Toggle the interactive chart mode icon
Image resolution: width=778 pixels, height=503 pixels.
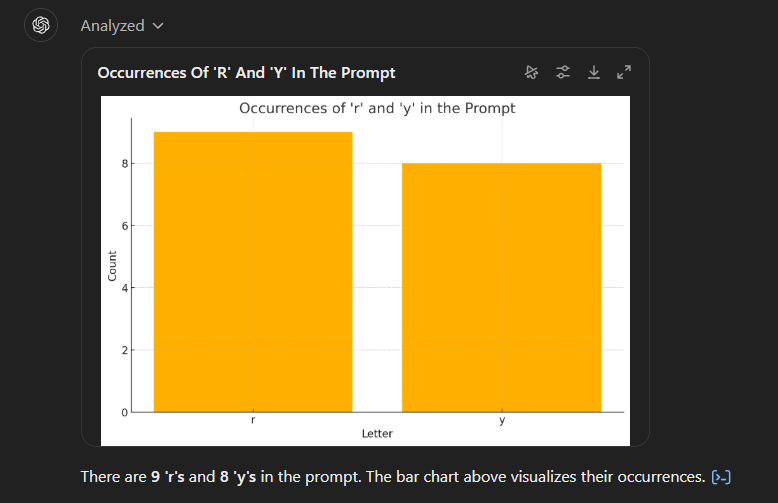pyautogui.click(x=532, y=72)
